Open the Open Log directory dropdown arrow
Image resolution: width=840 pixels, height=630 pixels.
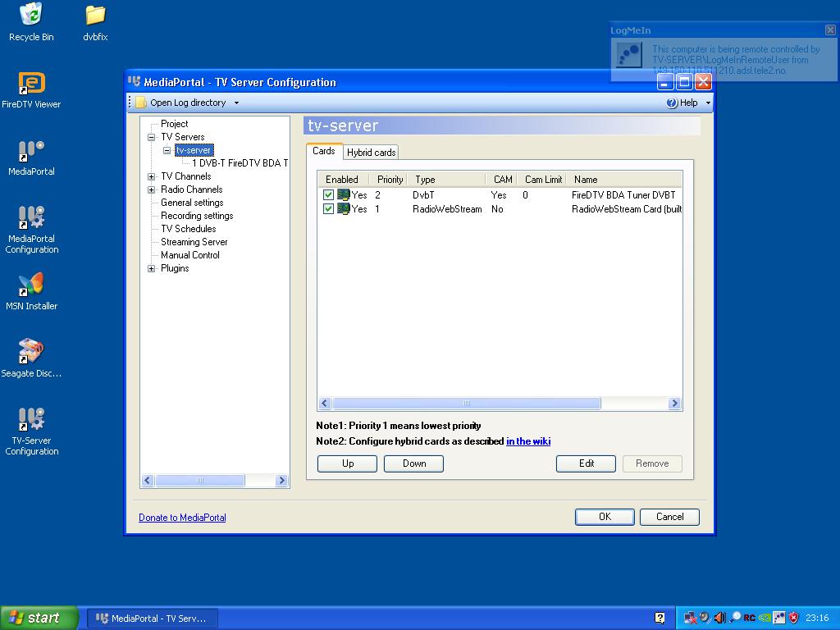pyautogui.click(x=236, y=103)
